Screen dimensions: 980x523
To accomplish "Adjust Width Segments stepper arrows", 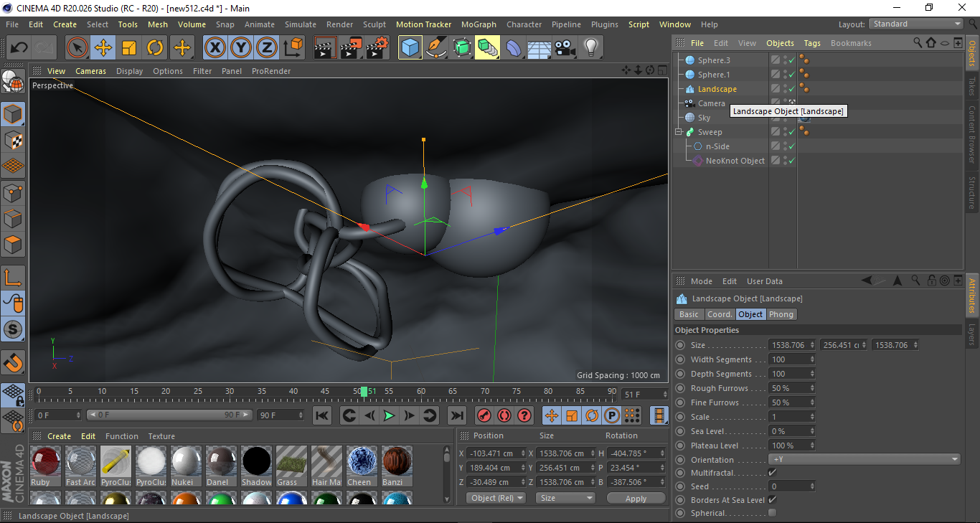I will pos(812,359).
